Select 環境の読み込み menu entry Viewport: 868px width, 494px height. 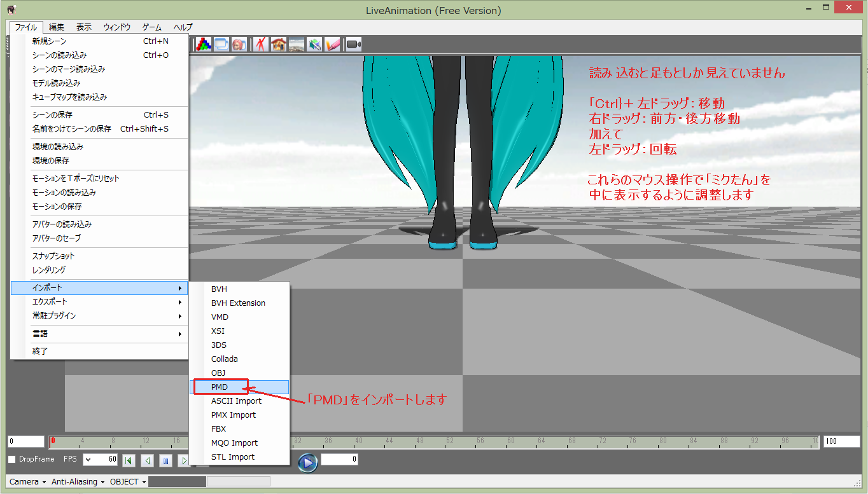coord(99,147)
